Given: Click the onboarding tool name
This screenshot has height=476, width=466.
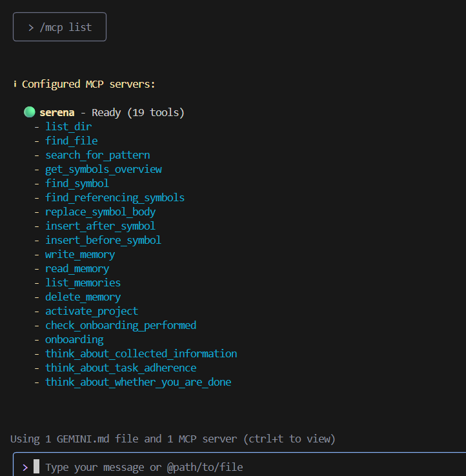Looking at the screenshot, I should (74, 339).
